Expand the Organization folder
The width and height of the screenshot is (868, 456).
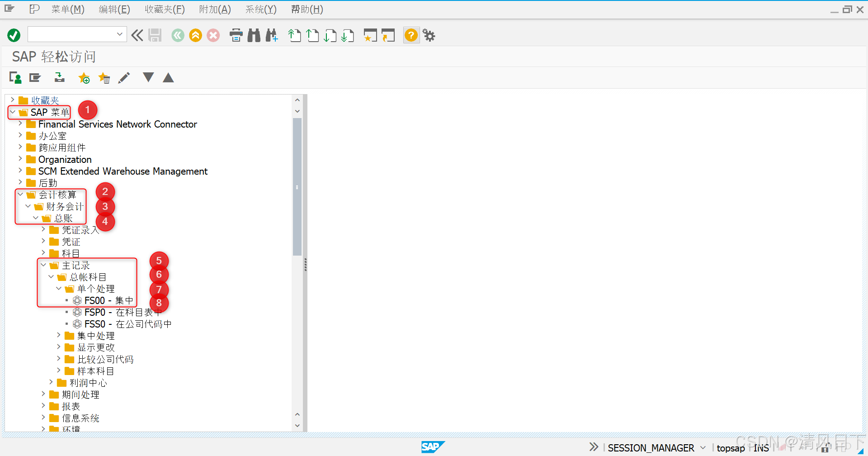[x=20, y=158]
